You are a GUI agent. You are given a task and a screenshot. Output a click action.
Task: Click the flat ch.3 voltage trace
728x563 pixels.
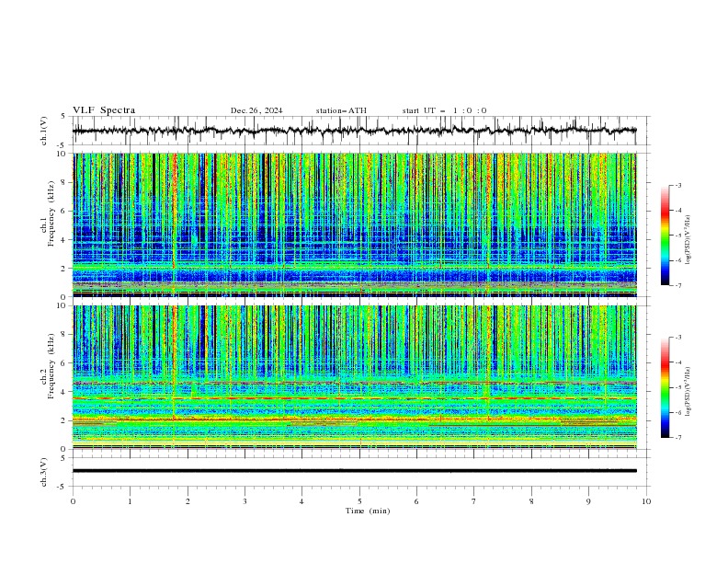tap(355, 471)
